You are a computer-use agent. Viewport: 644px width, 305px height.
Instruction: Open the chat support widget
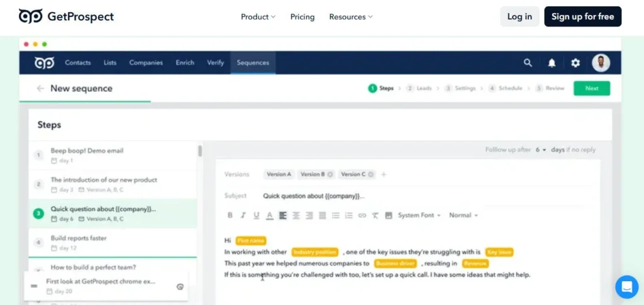627,287
